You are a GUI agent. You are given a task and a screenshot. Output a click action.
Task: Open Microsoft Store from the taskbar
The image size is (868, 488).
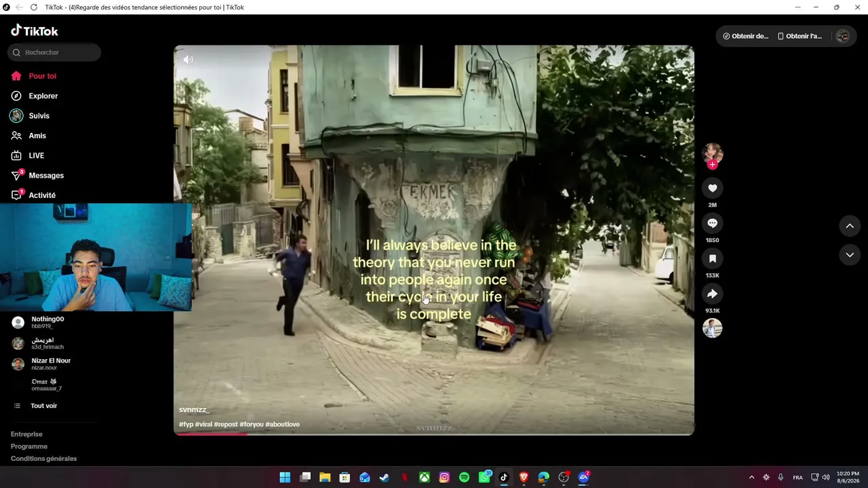coord(344,477)
